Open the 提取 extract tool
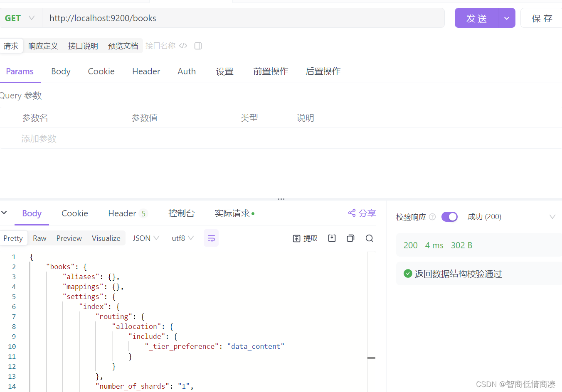562x392 pixels. pos(305,238)
